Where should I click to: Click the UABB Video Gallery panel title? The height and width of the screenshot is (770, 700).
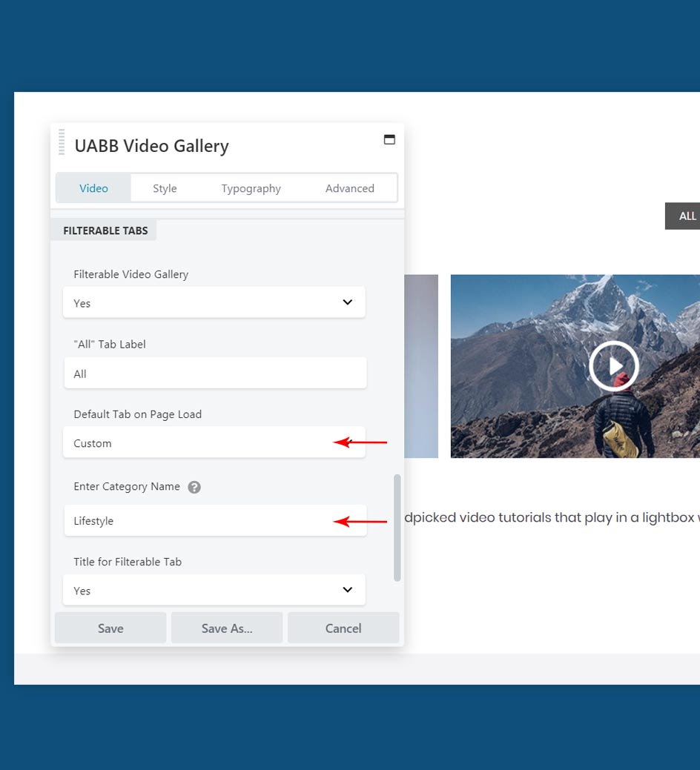tap(152, 146)
